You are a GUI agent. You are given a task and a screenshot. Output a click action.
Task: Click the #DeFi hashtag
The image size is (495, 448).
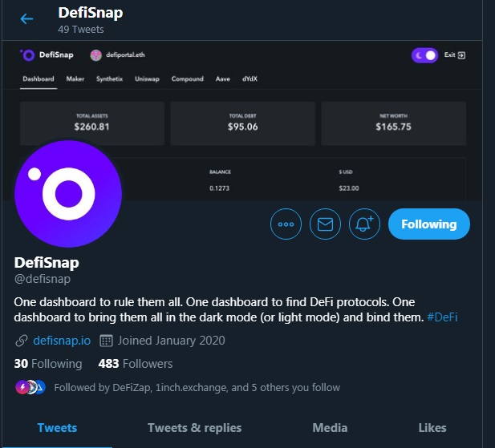[x=442, y=317]
